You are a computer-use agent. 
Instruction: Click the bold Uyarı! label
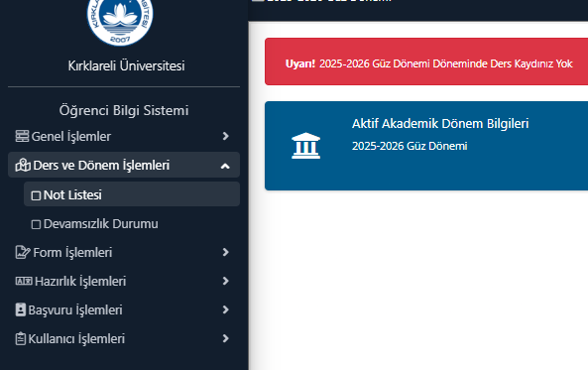(300, 63)
